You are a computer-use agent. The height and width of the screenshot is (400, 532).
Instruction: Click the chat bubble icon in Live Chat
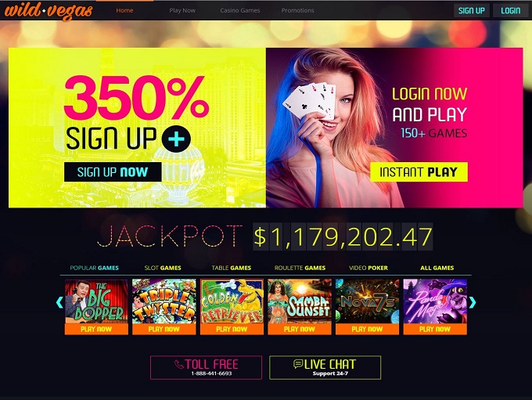coord(298,364)
